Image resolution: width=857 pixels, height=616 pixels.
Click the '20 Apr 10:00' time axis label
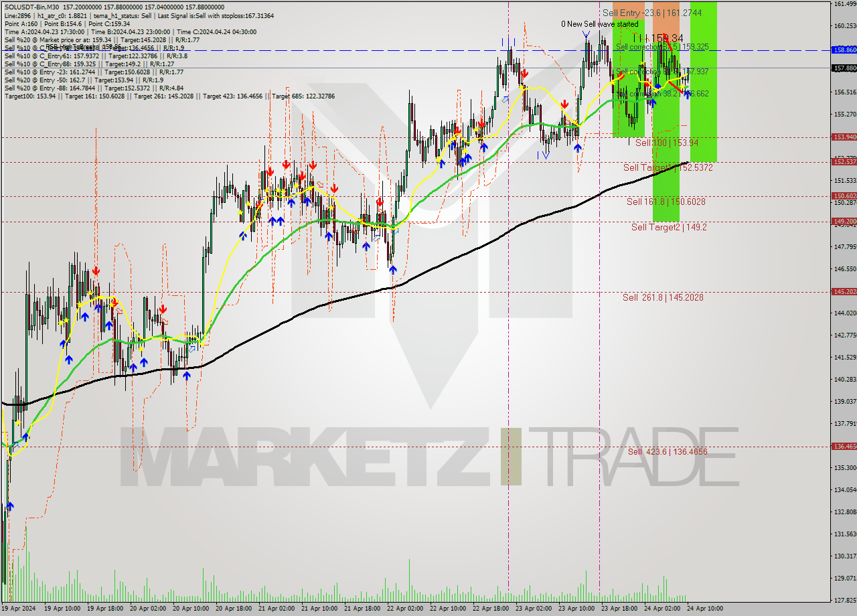[191, 609]
